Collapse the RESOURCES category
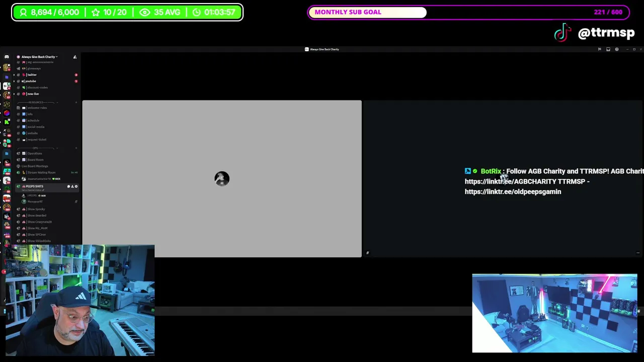 pos(37,103)
